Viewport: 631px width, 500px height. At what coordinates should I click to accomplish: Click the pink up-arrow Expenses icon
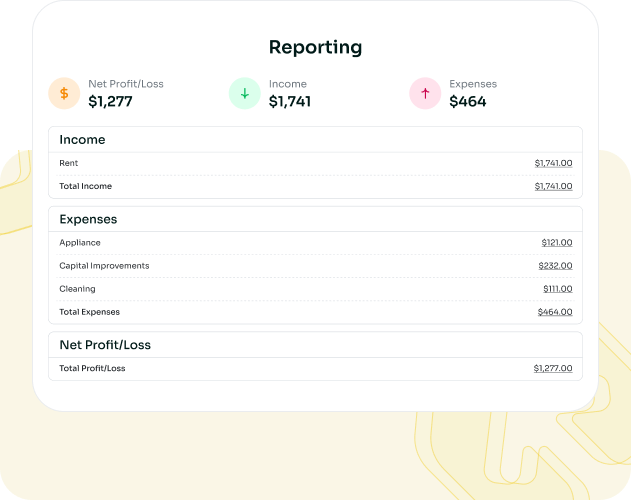point(425,94)
